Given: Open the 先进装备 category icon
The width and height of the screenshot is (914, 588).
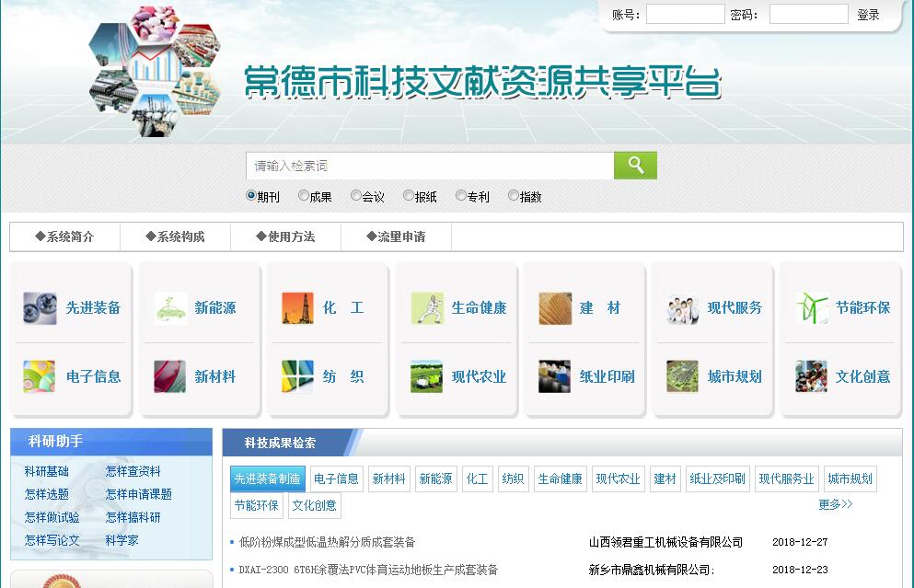Looking at the screenshot, I should click(x=40, y=308).
